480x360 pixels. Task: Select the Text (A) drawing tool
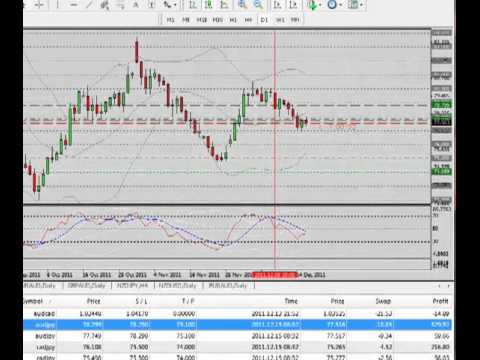[x=136, y=5]
